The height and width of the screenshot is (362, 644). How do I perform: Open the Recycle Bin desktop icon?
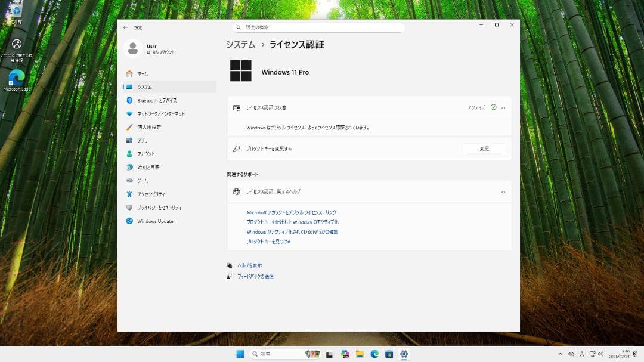point(17,13)
